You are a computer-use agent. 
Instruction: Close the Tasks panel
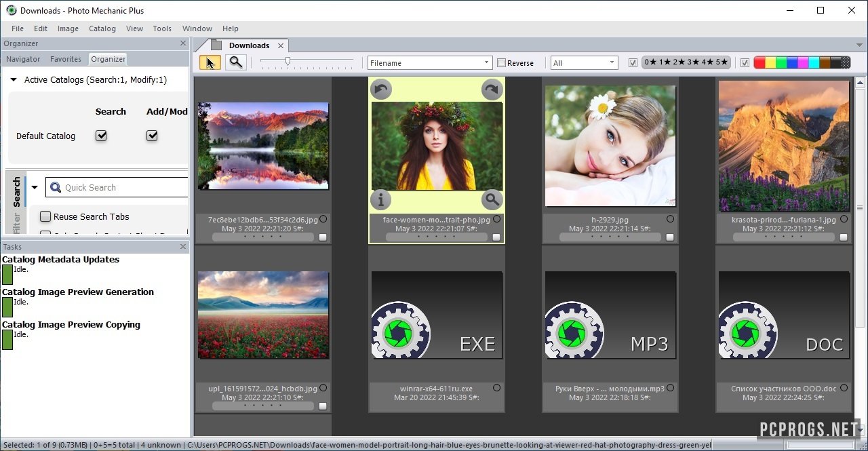click(x=183, y=247)
